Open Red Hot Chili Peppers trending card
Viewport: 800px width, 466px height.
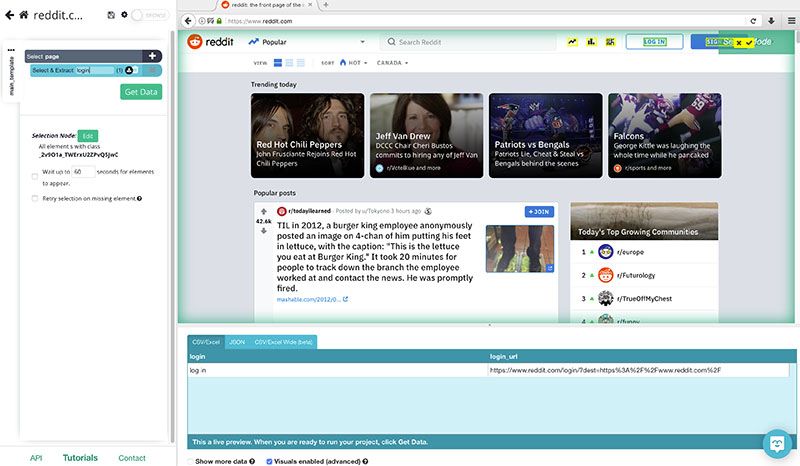pos(308,135)
